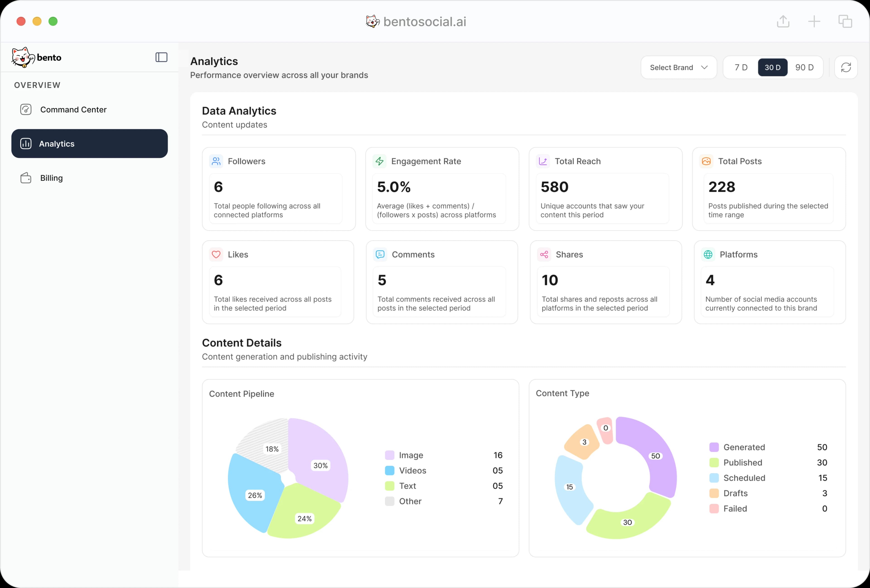Click the Data Analytics section heading
The width and height of the screenshot is (870, 588).
239,111
